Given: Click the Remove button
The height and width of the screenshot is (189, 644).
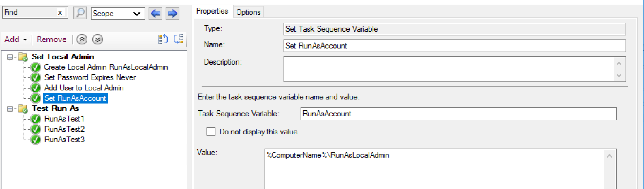Looking at the screenshot, I should (x=52, y=39).
